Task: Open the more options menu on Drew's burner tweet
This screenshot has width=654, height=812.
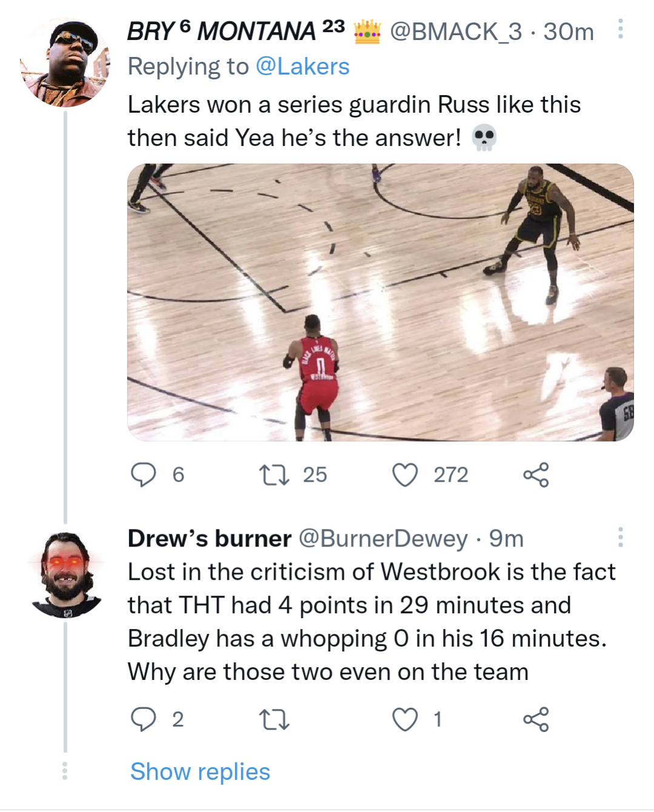Action: point(619,538)
